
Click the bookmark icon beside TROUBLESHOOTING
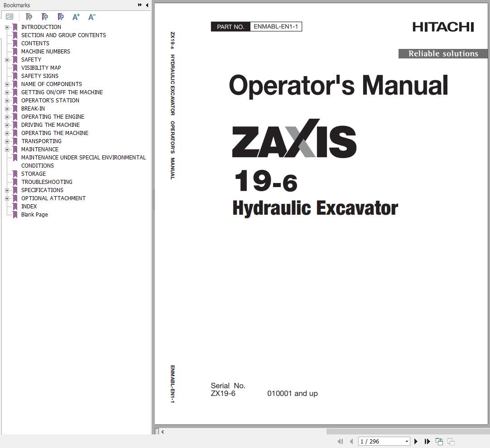pos(14,182)
